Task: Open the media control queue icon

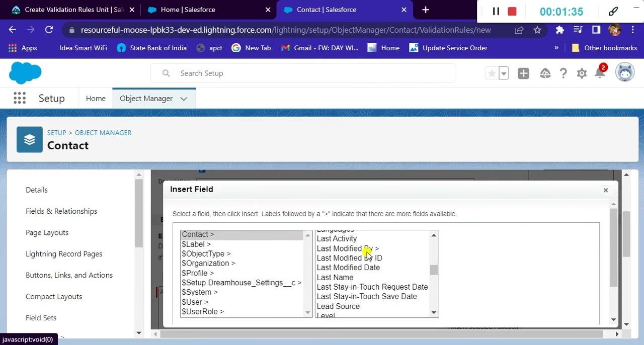Action: (578, 30)
